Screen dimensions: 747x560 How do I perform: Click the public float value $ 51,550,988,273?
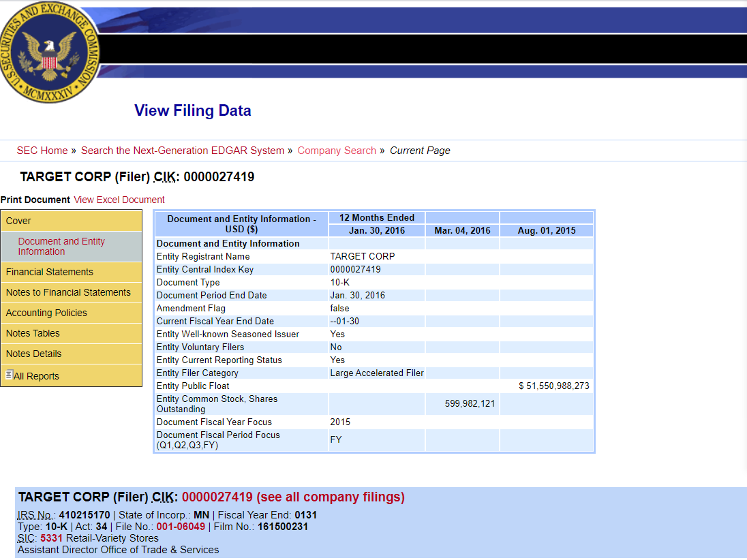click(x=554, y=386)
